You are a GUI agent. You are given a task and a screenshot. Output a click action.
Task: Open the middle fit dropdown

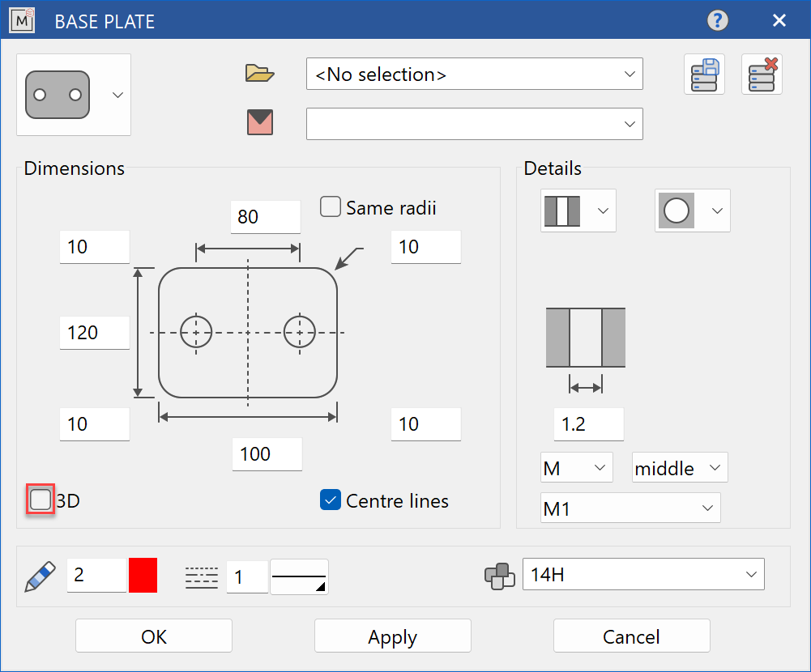click(x=680, y=467)
